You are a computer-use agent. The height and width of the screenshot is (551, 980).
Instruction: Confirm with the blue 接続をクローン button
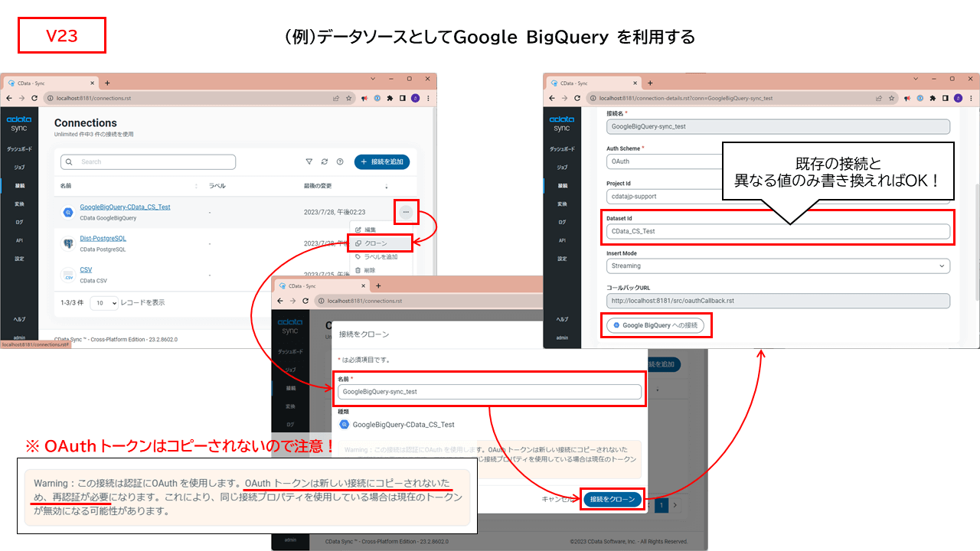[612, 499]
